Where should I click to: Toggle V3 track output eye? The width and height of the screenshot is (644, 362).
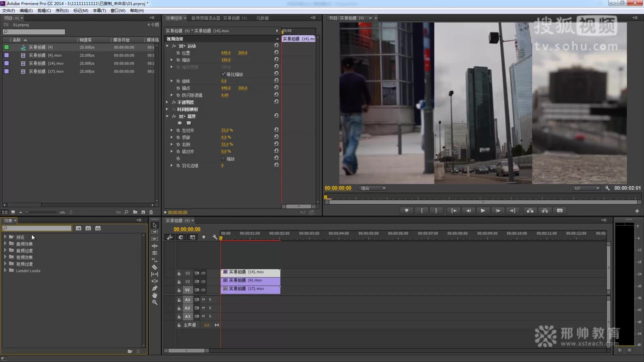pos(203,273)
